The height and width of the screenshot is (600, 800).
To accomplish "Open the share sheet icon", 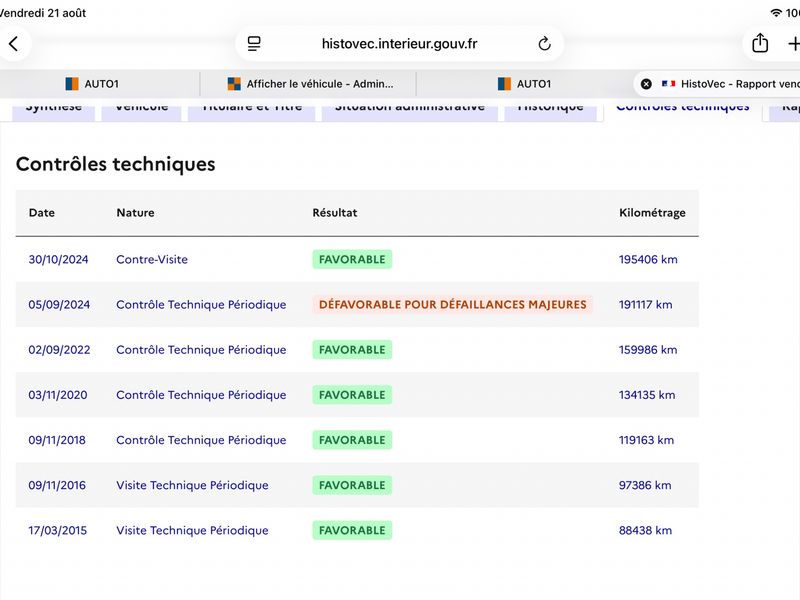I will click(x=760, y=43).
